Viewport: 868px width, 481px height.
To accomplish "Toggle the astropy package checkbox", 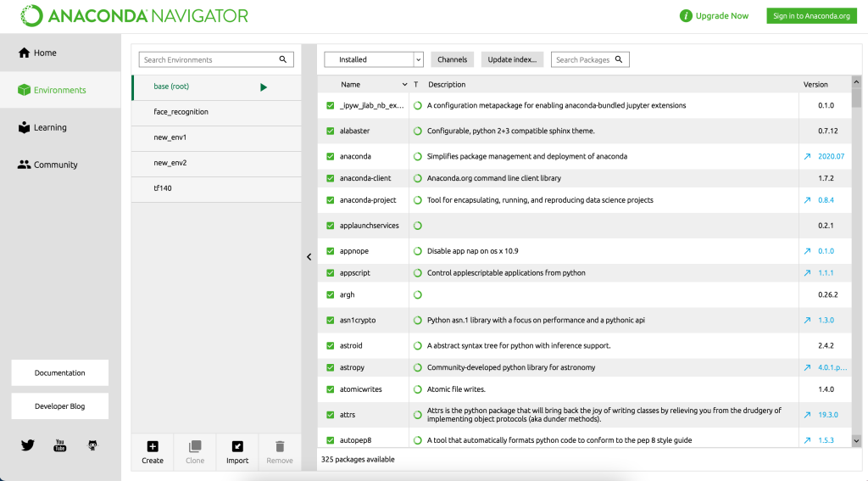I will (331, 367).
